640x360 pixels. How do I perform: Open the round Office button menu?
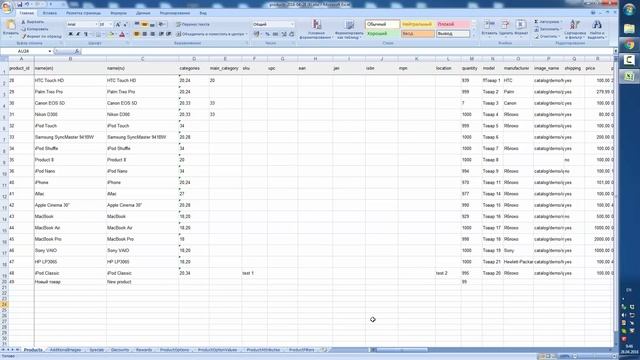pos(6,7)
